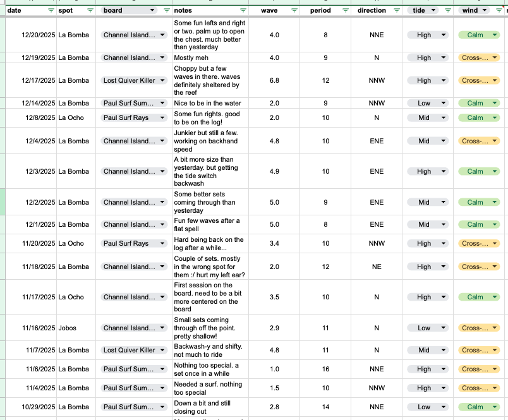Viewport: 508px width, 420px height.
Task: Select note 'Down a bit and still closing out'
Action: 210,407
